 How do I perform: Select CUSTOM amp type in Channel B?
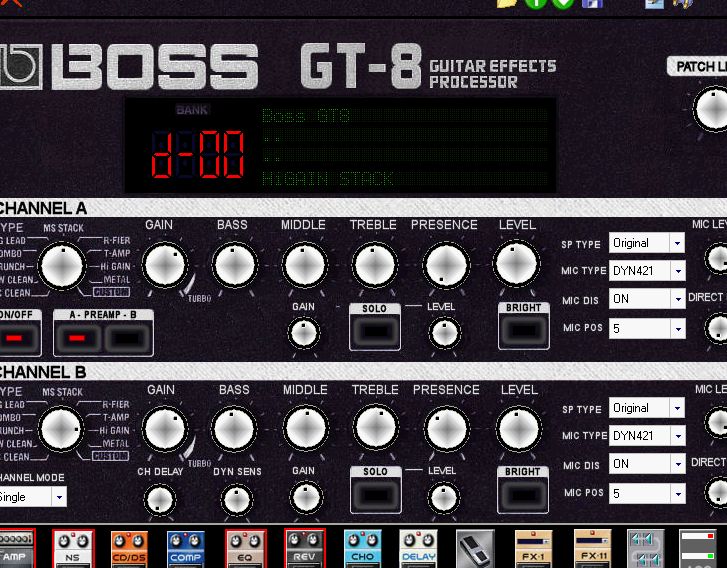point(110,456)
